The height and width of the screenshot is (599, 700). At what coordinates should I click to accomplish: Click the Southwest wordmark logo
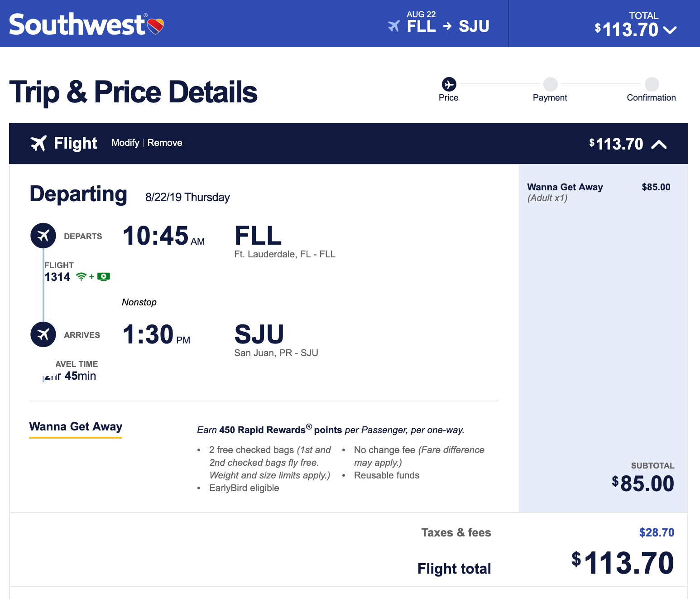click(x=77, y=24)
